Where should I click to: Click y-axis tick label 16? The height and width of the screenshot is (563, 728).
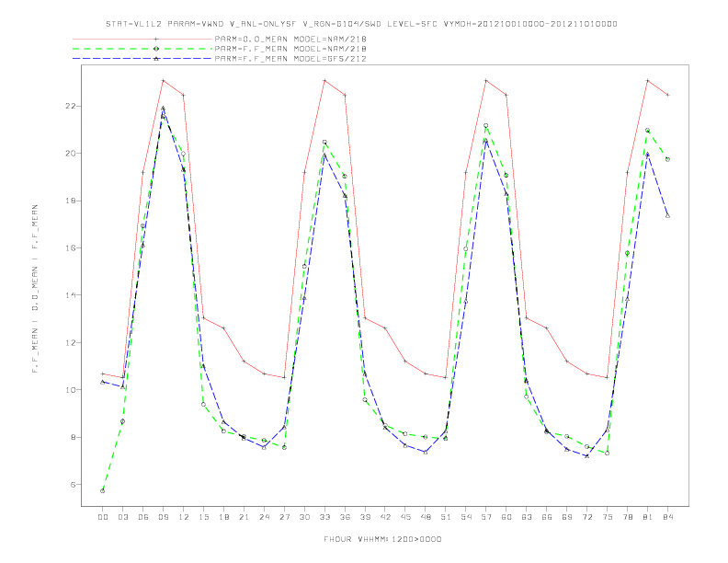coord(71,248)
